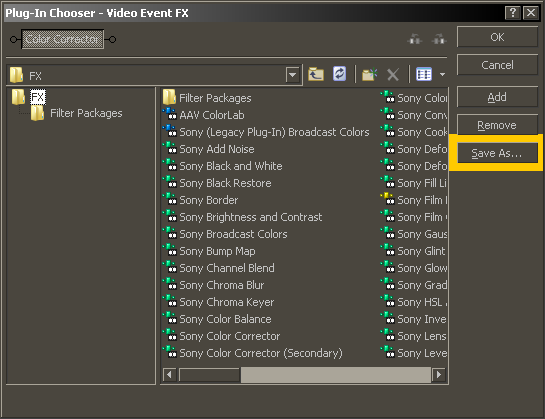Move plug-in right in chain icon
Viewport: 545px width, 419px height.
coord(439,39)
